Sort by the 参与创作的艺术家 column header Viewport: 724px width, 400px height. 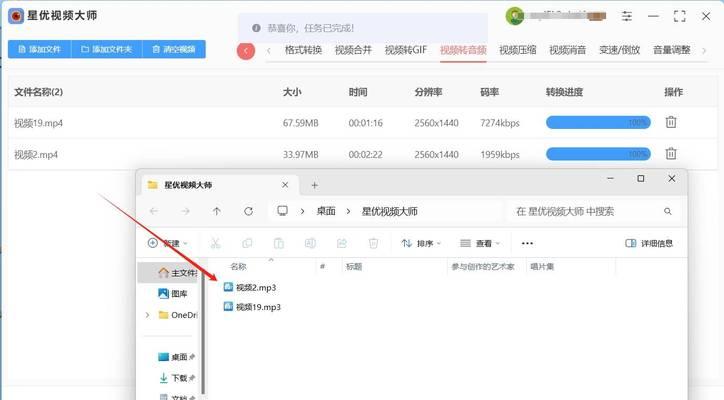[x=483, y=267]
